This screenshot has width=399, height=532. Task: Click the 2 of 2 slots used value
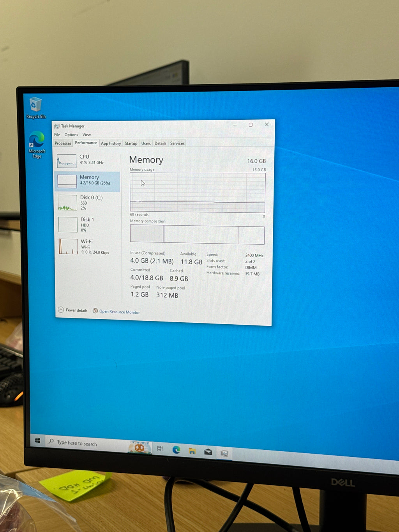(250, 262)
